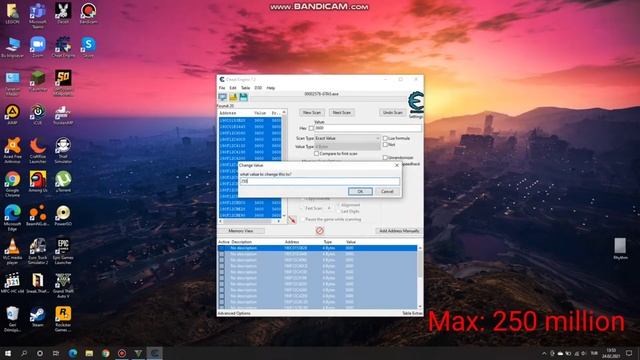
Task: Start a New Scan
Action: 312,112
